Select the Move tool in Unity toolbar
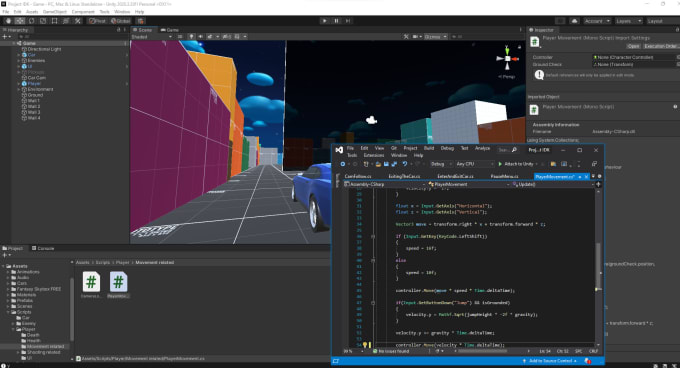 tap(20, 21)
